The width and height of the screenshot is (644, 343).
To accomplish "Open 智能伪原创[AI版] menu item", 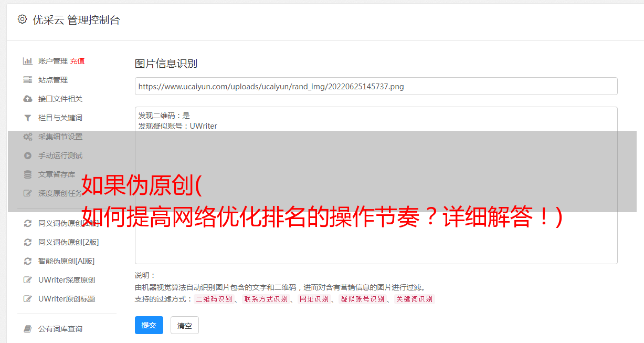I will 67,261.
